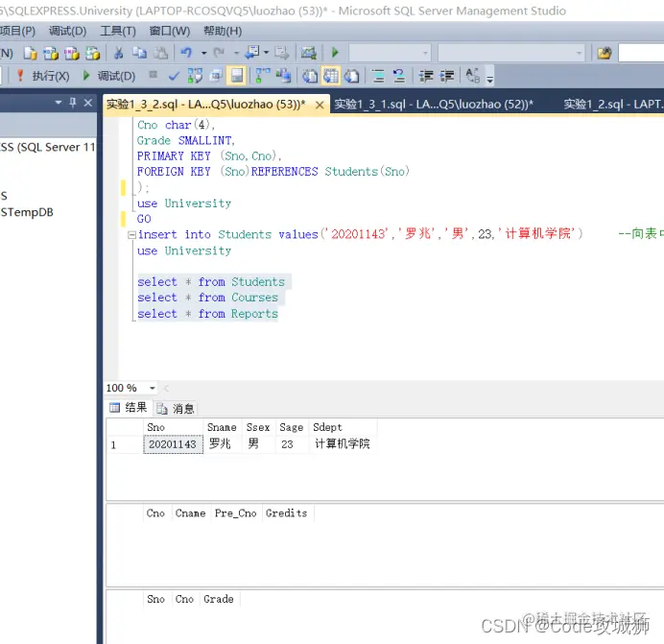Screen dimensions: 664x644
Task: Collapse the insert into Students code block
Action: (131, 235)
